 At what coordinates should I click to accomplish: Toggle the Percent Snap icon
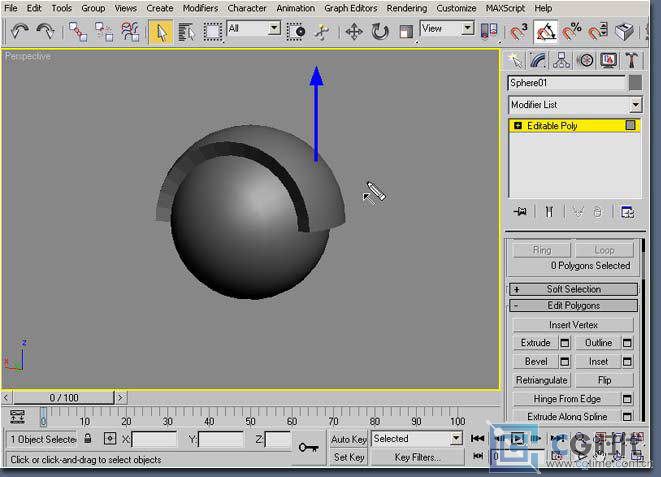(572, 32)
